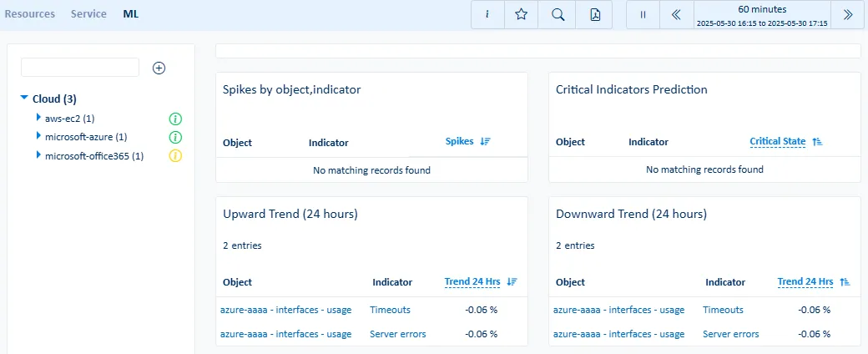The height and width of the screenshot is (354, 868).
Task: Open search with the magnifier icon
Action: (558, 15)
